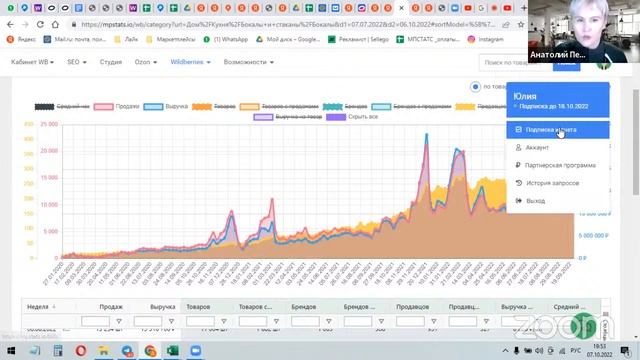Open the filter funnel under Товаров

coord(224,321)
